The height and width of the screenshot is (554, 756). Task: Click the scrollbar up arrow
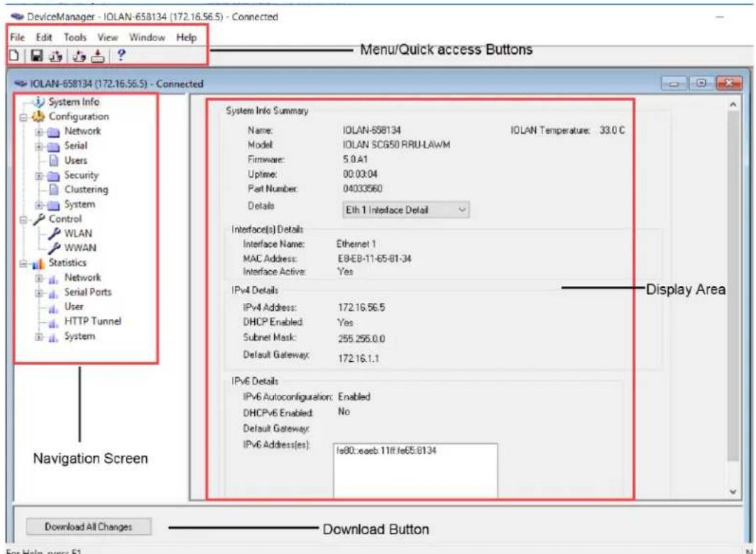tap(733, 104)
